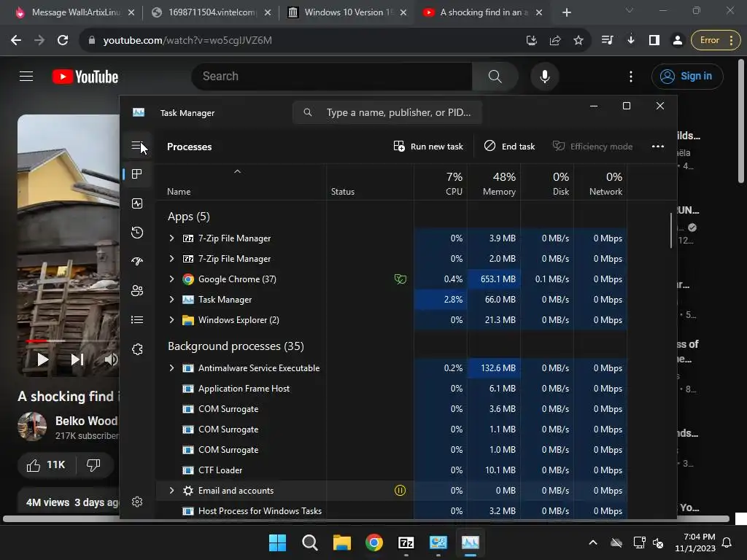Viewport: 747px width, 560px height.
Task: Sort by Status column header
Action: [x=370, y=183]
